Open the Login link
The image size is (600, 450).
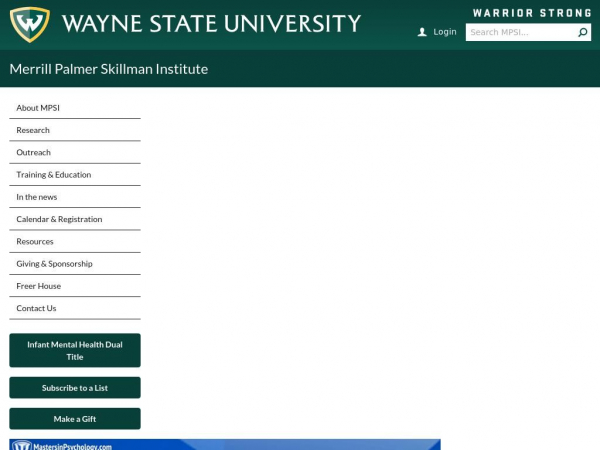click(x=444, y=32)
